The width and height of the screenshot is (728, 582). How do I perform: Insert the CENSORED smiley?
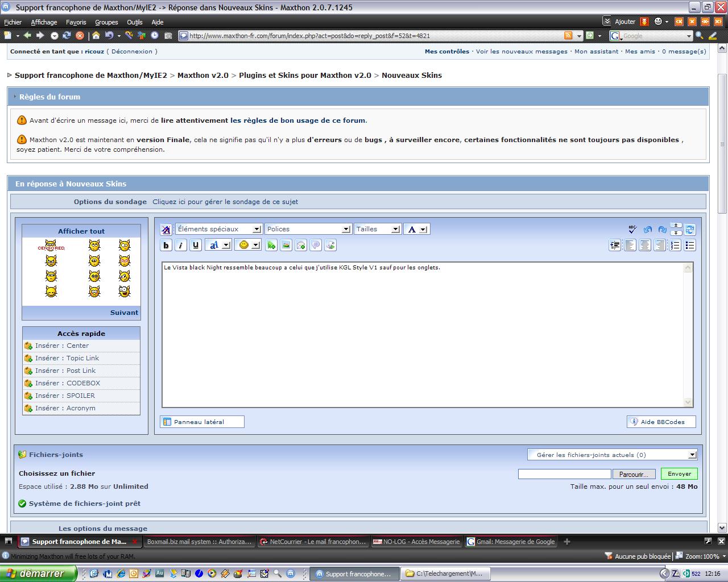click(x=51, y=246)
